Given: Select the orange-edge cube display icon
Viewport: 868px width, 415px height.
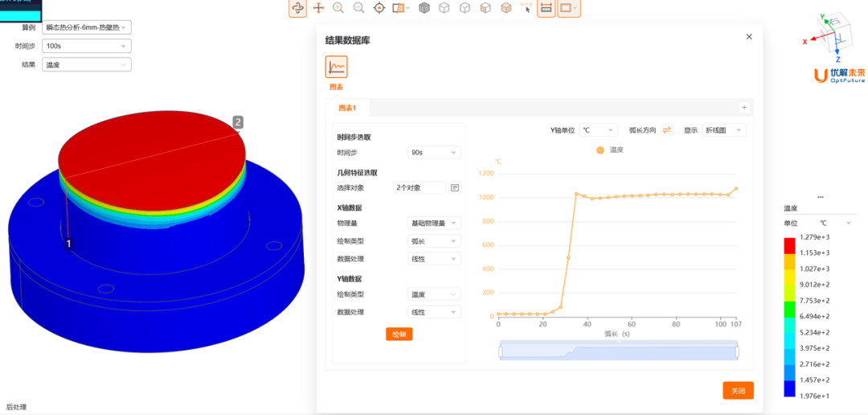Looking at the screenshot, I should (465, 8).
